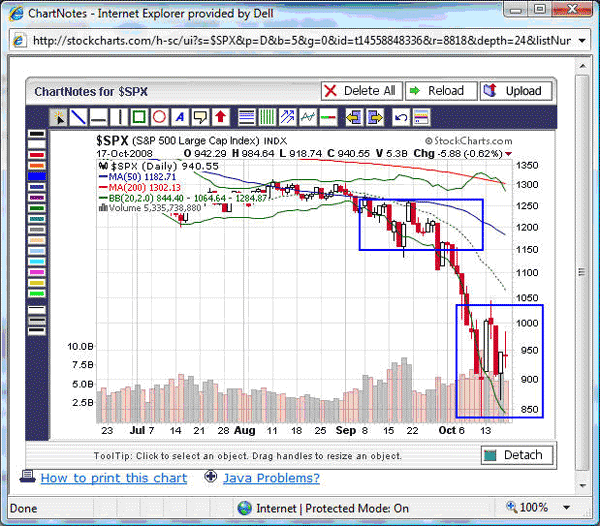Click the Internet Explorer page icon in address bar
The height and width of the screenshot is (526, 600).
point(19,40)
